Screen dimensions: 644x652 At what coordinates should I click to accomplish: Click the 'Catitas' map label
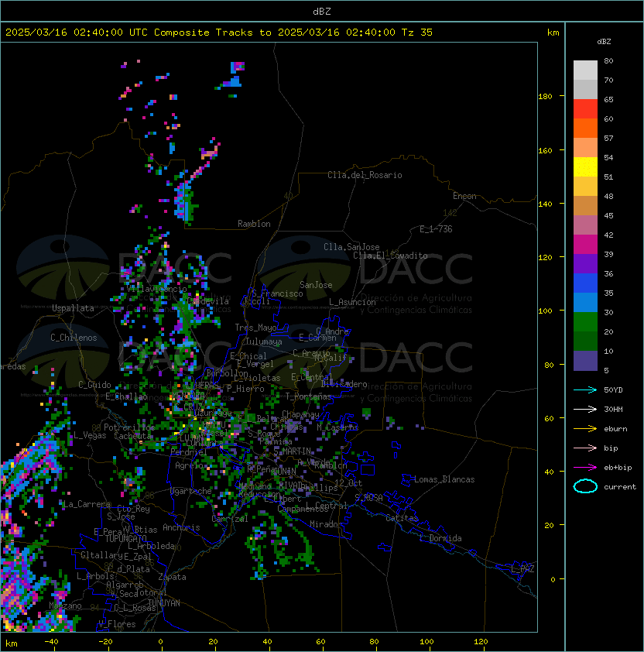click(x=402, y=518)
